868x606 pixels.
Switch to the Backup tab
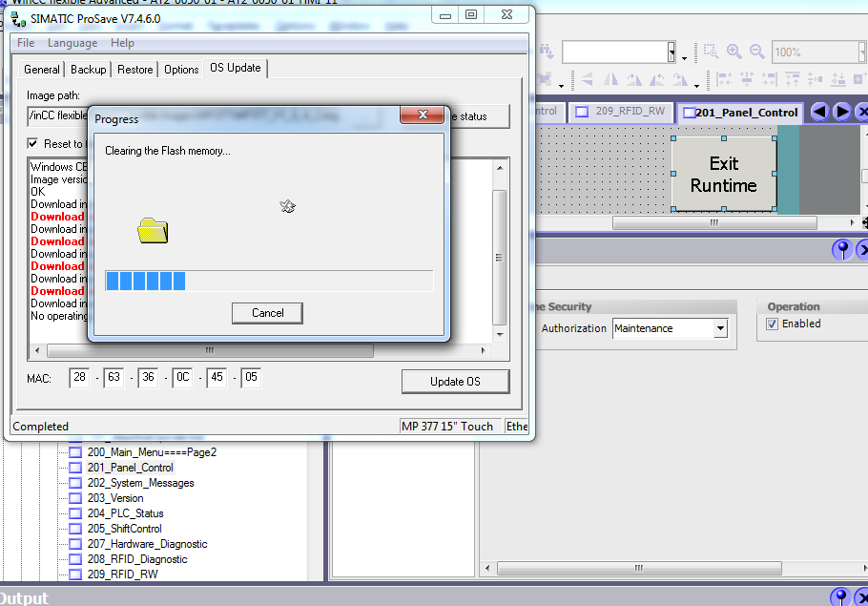click(89, 70)
